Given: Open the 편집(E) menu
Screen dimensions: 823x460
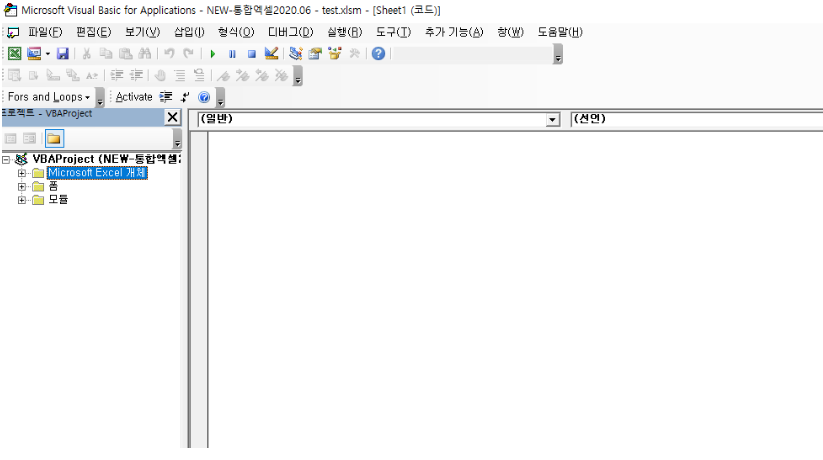Looking at the screenshot, I should 93,32.
